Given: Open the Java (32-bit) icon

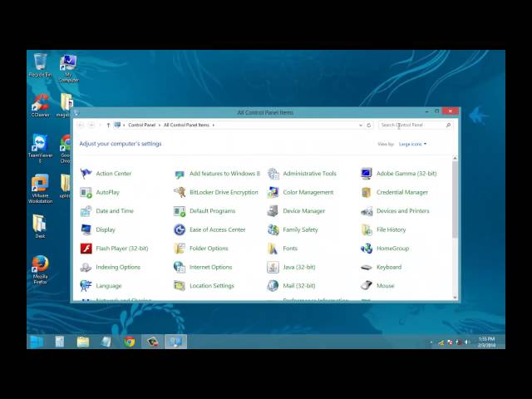Looking at the screenshot, I should [273, 268].
